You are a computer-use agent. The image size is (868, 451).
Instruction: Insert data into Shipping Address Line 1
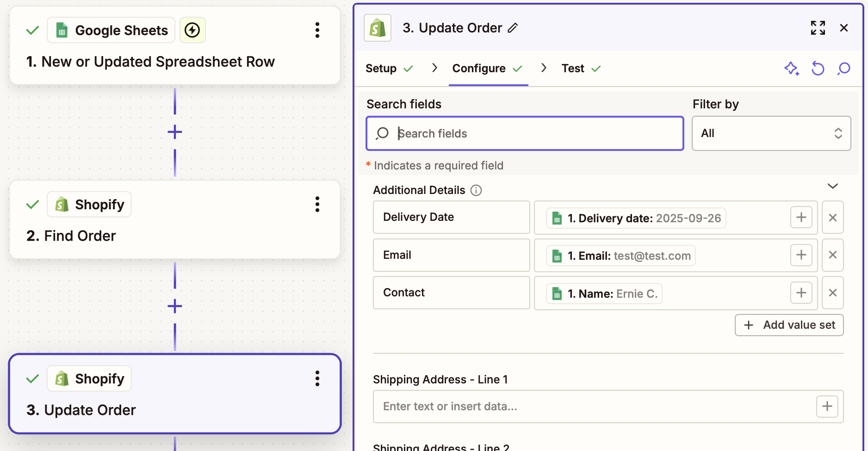coord(827,407)
